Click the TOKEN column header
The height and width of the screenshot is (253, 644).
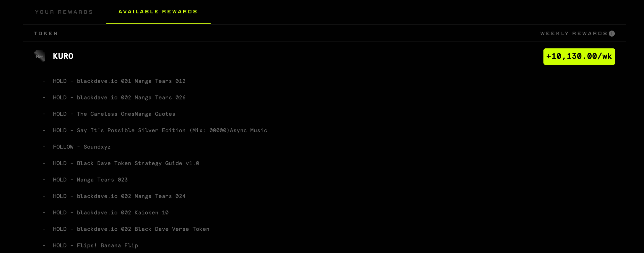tap(46, 34)
